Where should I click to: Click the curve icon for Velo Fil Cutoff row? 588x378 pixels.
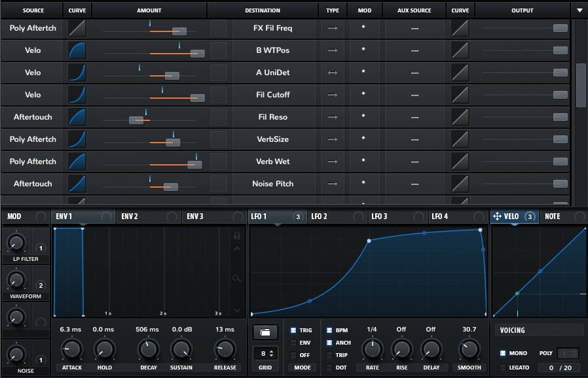point(77,95)
